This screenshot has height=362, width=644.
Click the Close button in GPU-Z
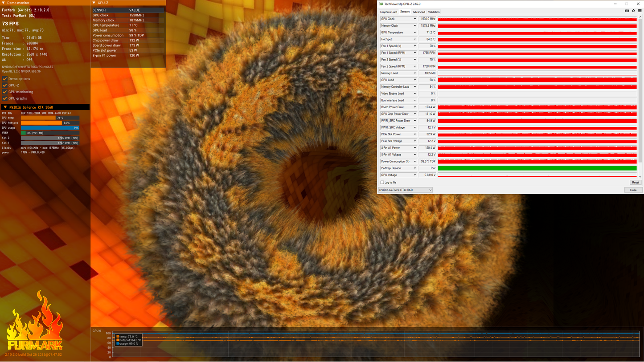[x=633, y=190]
